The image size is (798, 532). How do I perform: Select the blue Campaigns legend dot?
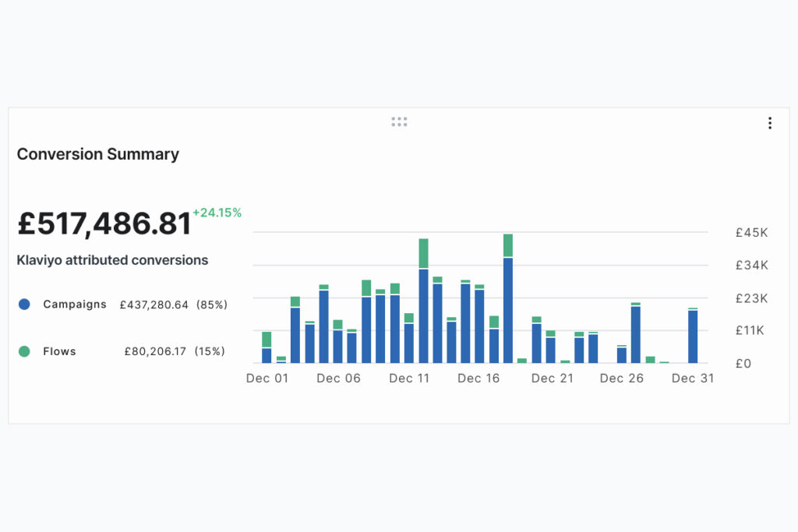24,305
